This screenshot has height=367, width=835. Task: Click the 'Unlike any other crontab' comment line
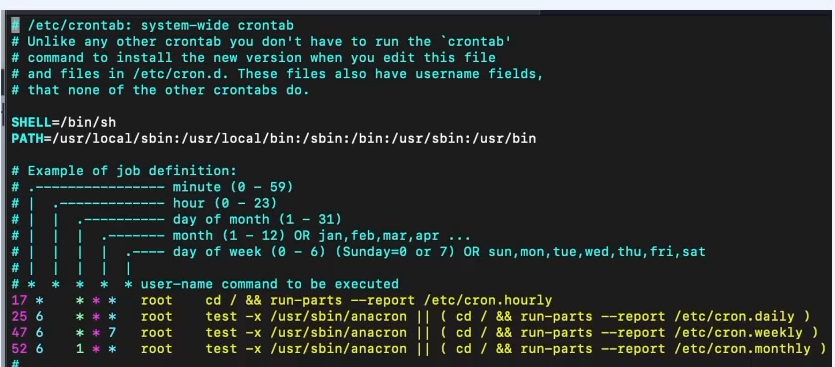pyautogui.click(x=261, y=41)
